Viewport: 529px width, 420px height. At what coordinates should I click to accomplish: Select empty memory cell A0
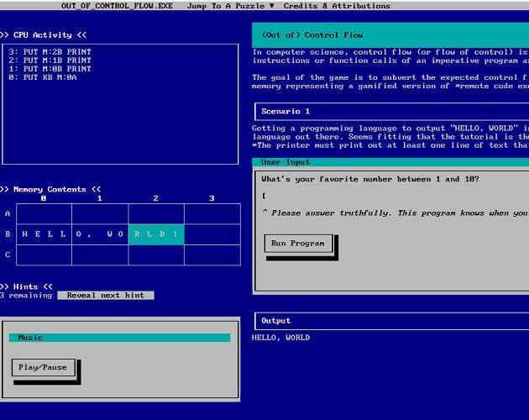pos(44,214)
